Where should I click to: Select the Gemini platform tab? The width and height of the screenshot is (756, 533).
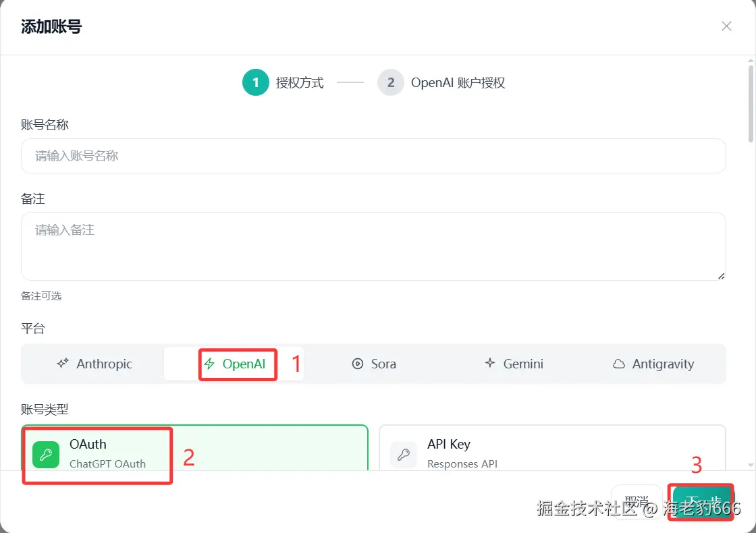point(514,364)
